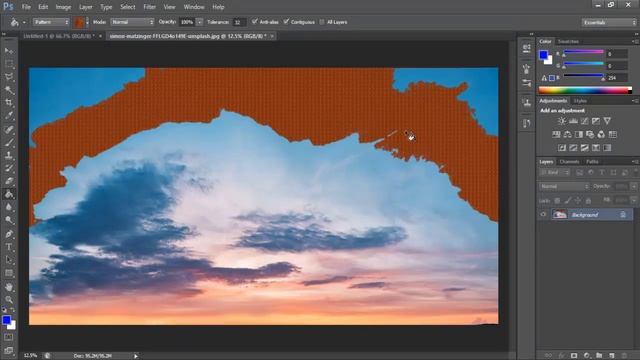Viewport: 640px width, 360px height.
Task: Open the Opacity slider arrow in options bar
Action: tap(200, 22)
